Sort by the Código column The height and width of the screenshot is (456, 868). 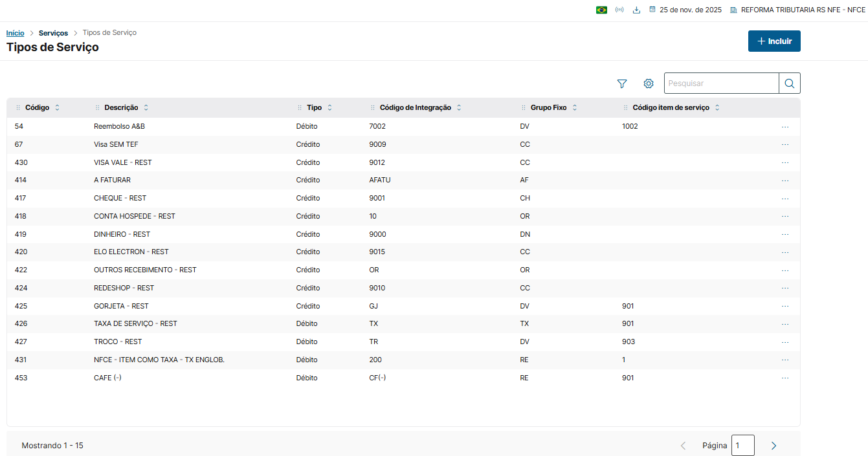(58, 108)
